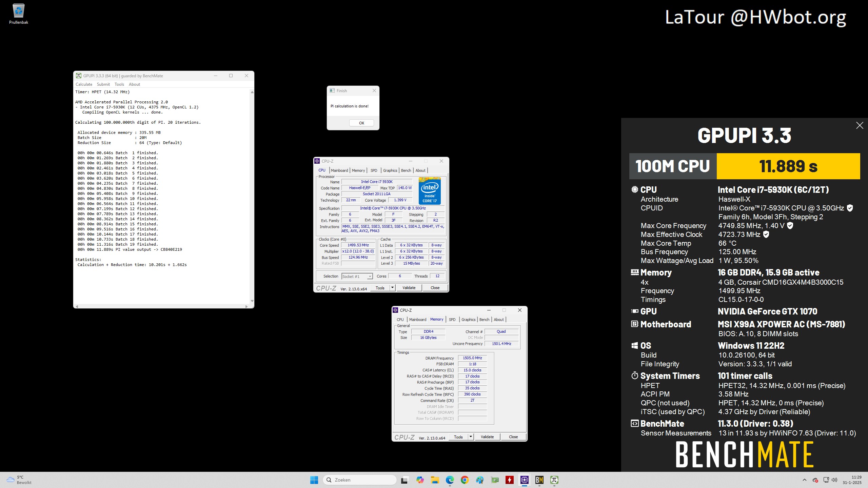Viewport: 868px width, 488px height.
Task: Open Google Chrome from the taskbar
Action: 465,480
